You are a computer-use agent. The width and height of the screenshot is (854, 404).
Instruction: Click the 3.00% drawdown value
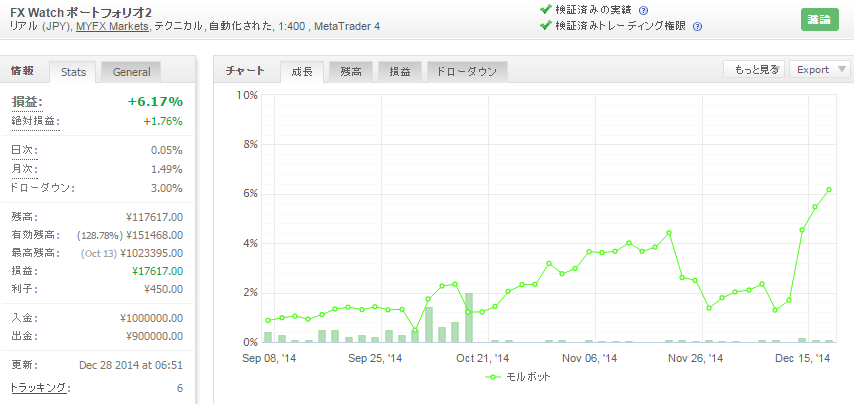pos(167,188)
